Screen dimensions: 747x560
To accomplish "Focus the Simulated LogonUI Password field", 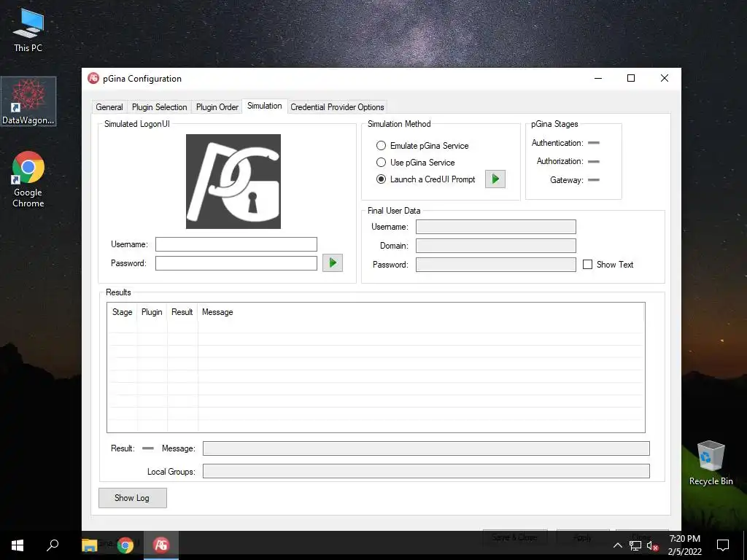I will [236, 263].
